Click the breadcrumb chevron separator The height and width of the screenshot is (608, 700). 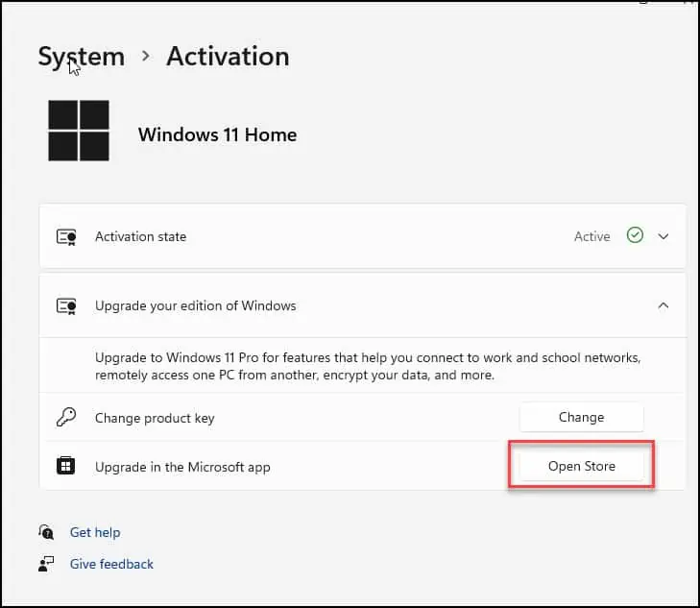(x=146, y=57)
